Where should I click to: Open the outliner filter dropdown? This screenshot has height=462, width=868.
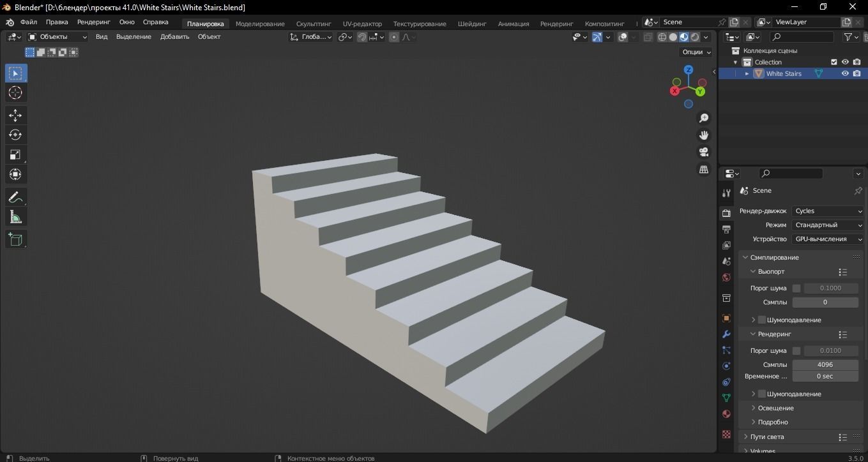coord(851,37)
